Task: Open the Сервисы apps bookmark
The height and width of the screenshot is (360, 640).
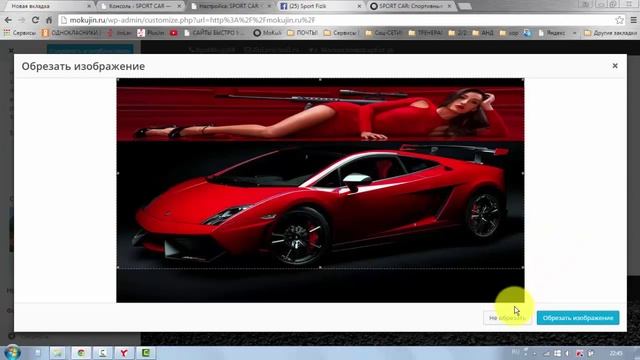Action: (19, 33)
